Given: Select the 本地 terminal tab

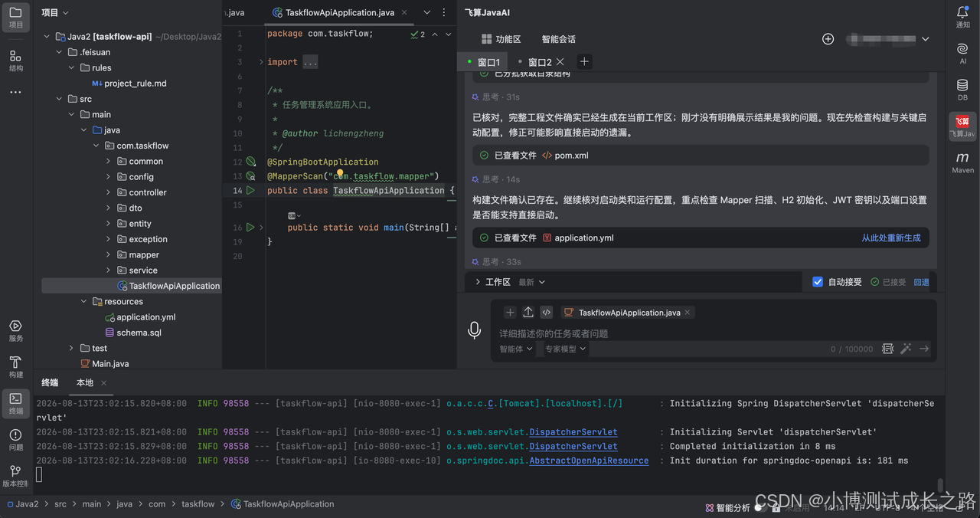Looking at the screenshot, I should pos(85,382).
